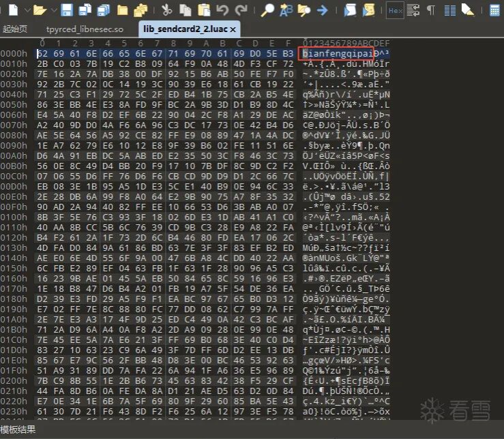Click byte 7B starting row 0200h

[x=42, y=381]
